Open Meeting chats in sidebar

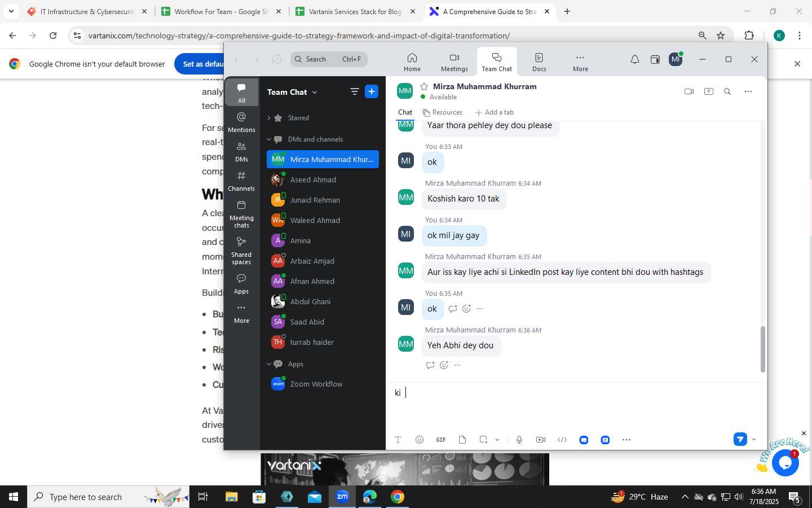(x=241, y=214)
